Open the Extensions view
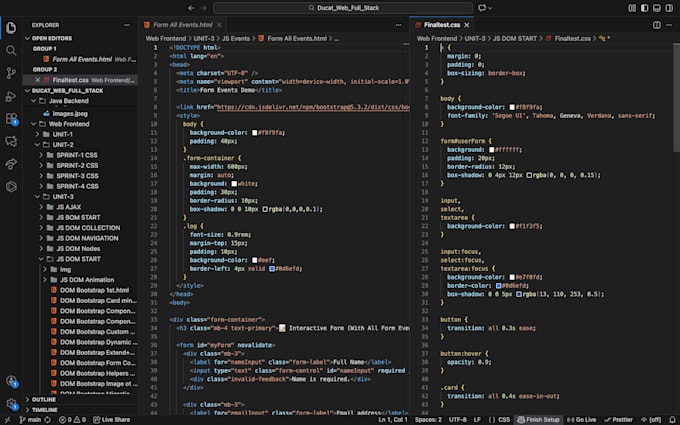 [x=11, y=118]
